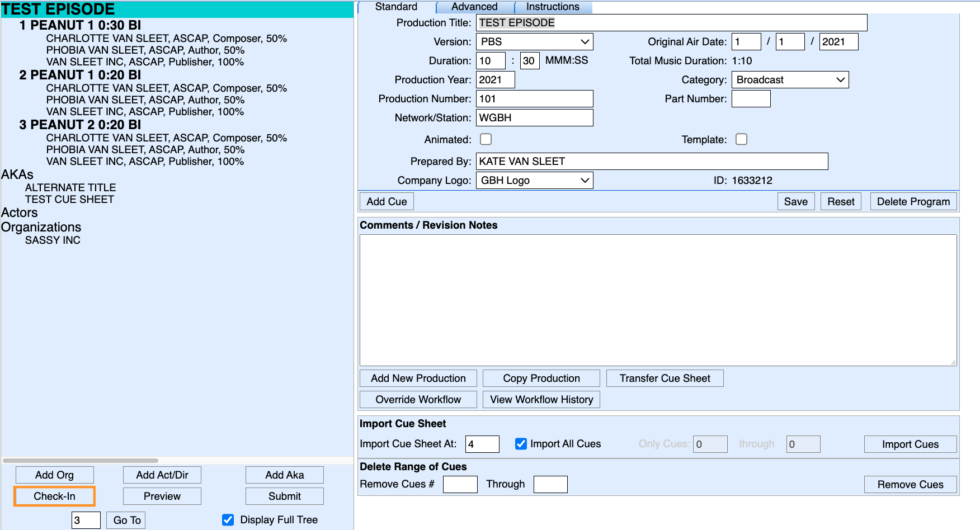Open the Category dropdown showing Broadcast
The image size is (980, 530).
point(790,80)
